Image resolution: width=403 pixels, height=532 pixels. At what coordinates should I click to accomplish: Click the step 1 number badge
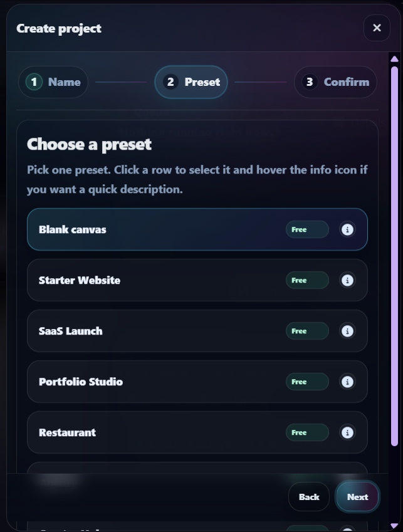click(x=33, y=81)
